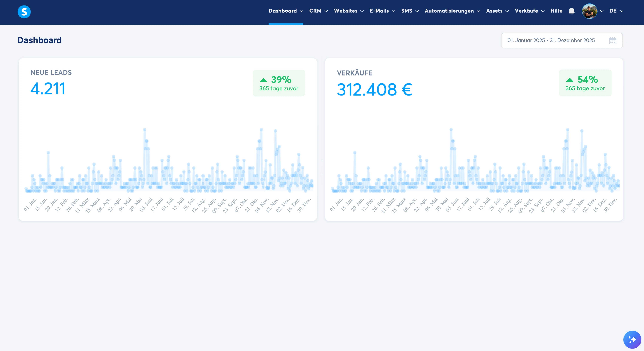Open the SMS nav item
Viewport: 644px width, 351px height.
pyautogui.click(x=407, y=11)
